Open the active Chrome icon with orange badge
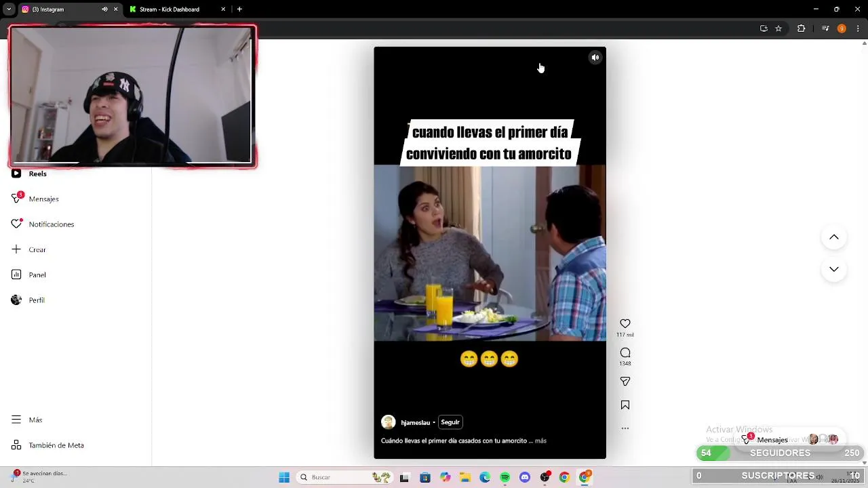 coord(585,477)
